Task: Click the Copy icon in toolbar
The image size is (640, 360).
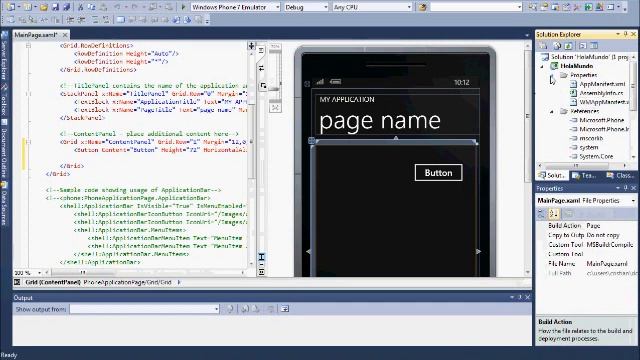Action: tap(92, 7)
